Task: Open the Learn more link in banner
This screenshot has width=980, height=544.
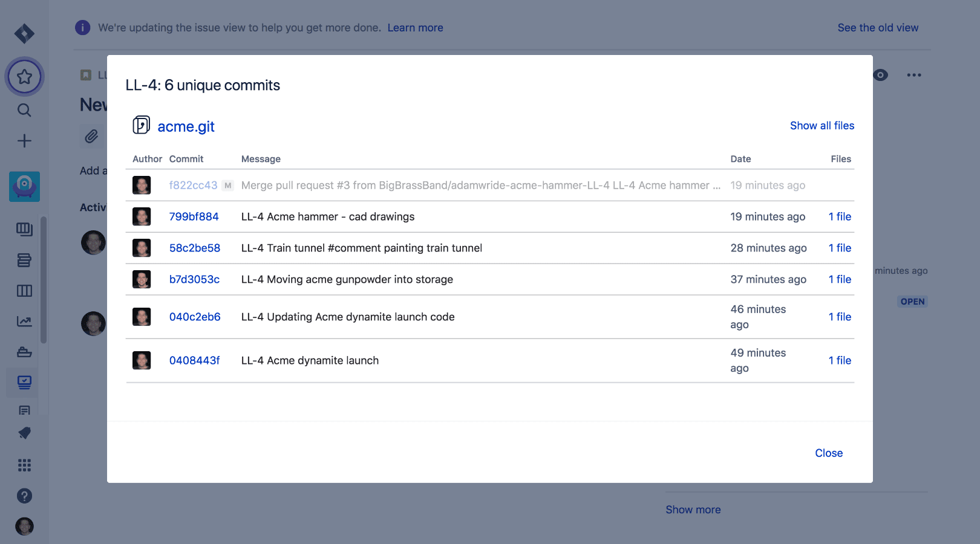Action: click(x=415, y=28)
